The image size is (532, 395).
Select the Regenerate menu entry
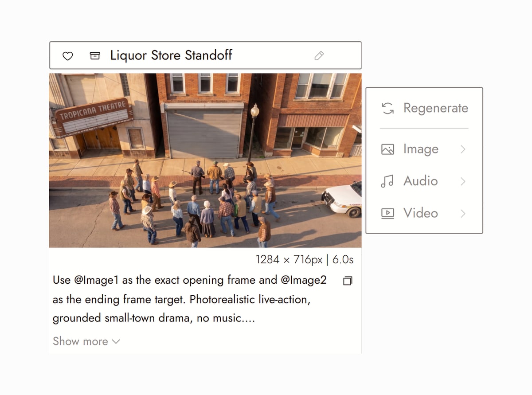tap(424, 108)
